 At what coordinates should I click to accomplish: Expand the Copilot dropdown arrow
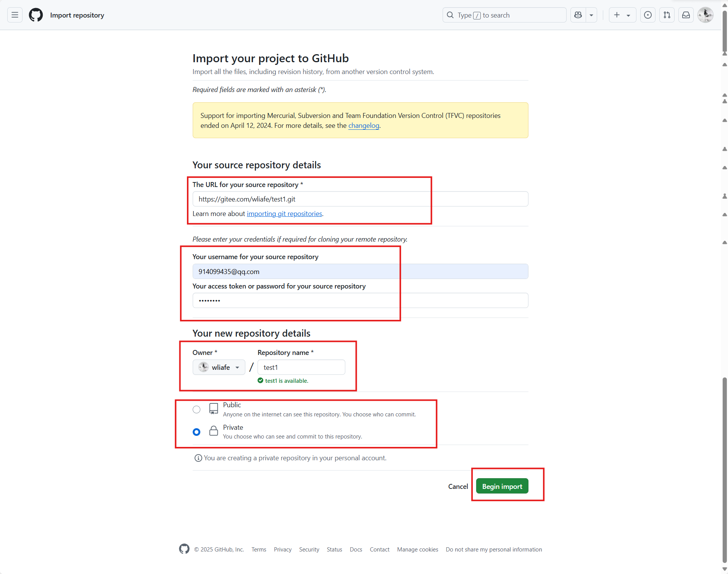591,15
